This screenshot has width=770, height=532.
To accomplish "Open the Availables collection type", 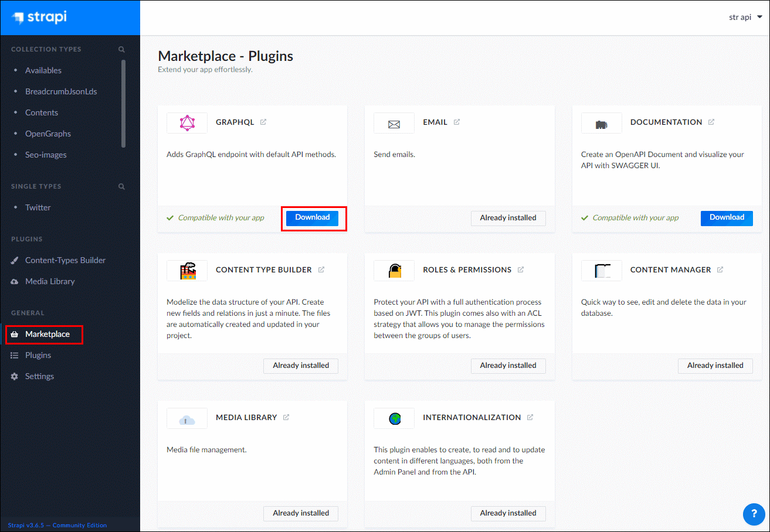I will [43, 70].
